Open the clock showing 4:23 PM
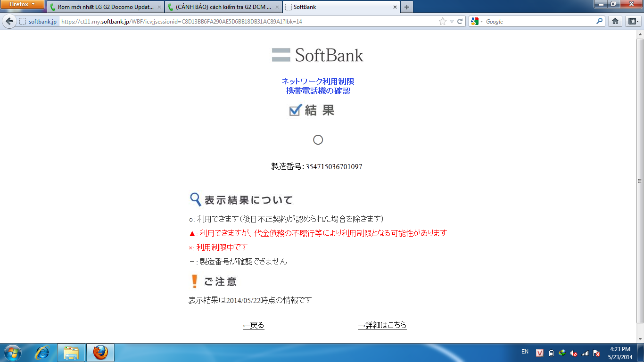Viewport: 644px width, 362px height. point(620,353)
